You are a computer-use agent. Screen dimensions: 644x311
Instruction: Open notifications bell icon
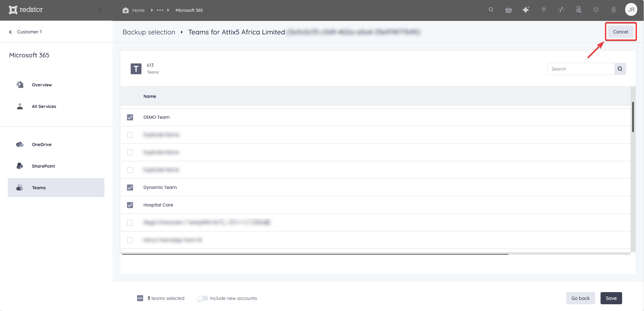[614, 10]
